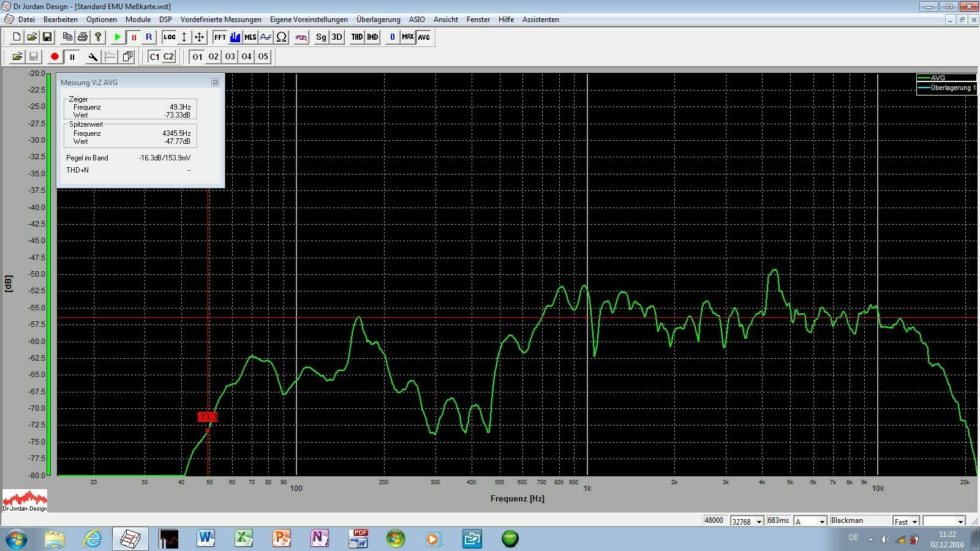Open Excel from the taskbar
The image size is (980, 551).
tap(244, 539)
